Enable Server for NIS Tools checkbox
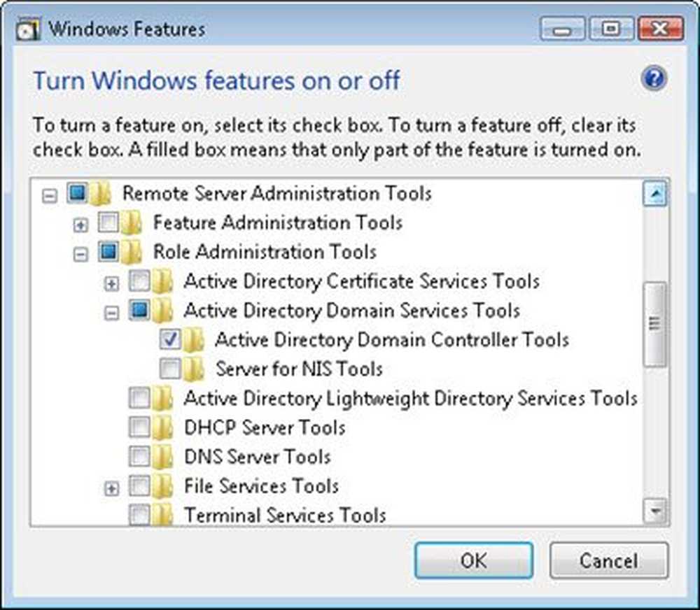700x610 pixels. [x=169, y=369]
